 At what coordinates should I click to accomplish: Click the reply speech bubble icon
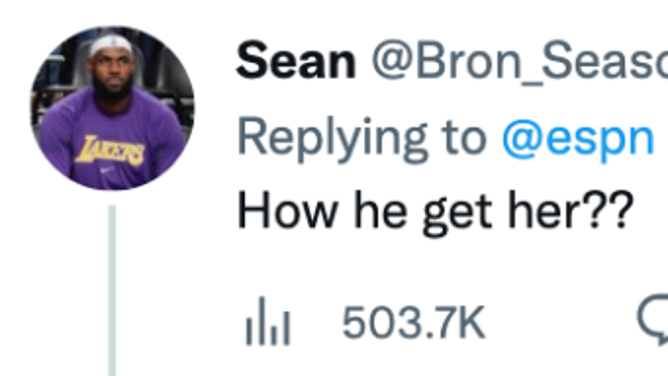click(653, 319)
